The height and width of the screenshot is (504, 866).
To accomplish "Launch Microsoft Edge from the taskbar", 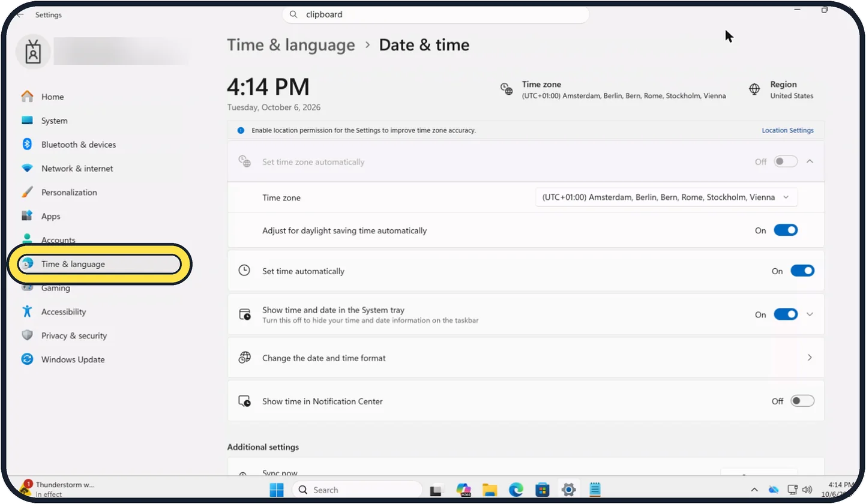I will coord(516,490).
